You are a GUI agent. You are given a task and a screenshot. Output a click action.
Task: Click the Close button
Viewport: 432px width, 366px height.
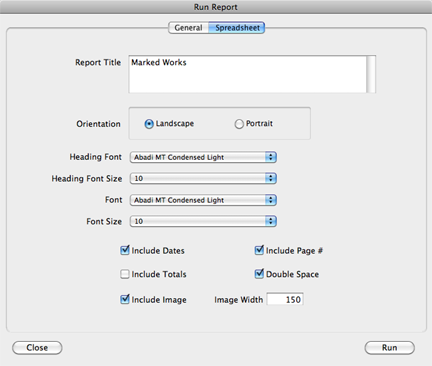[x=37, y=348]
